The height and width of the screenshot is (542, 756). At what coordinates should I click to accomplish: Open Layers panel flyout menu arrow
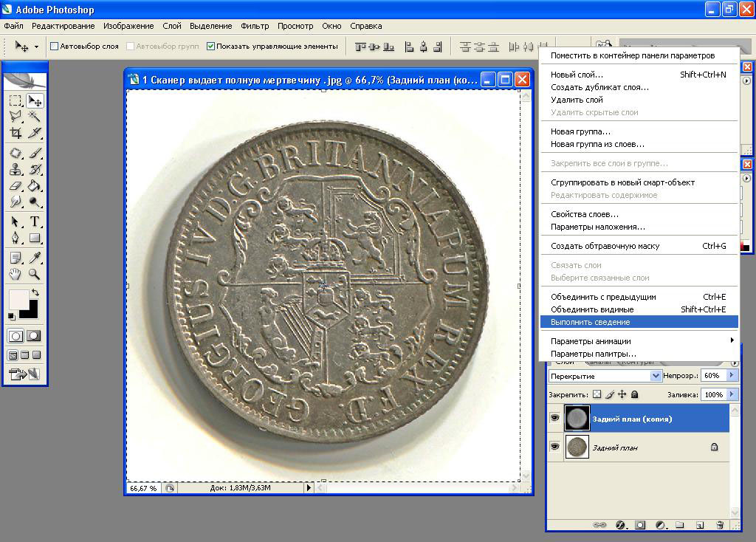pyautogui.click(x=735, y=363)
